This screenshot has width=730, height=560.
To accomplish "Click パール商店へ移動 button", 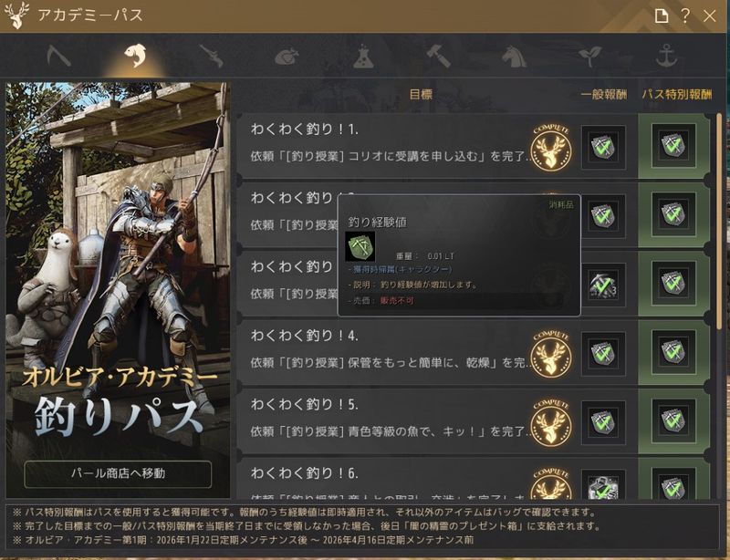I will [x=118, y=473].
